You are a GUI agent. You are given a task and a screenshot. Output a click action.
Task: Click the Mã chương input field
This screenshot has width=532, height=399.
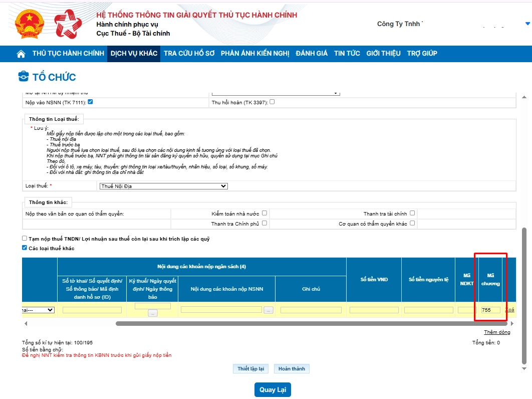click(490, 310)
